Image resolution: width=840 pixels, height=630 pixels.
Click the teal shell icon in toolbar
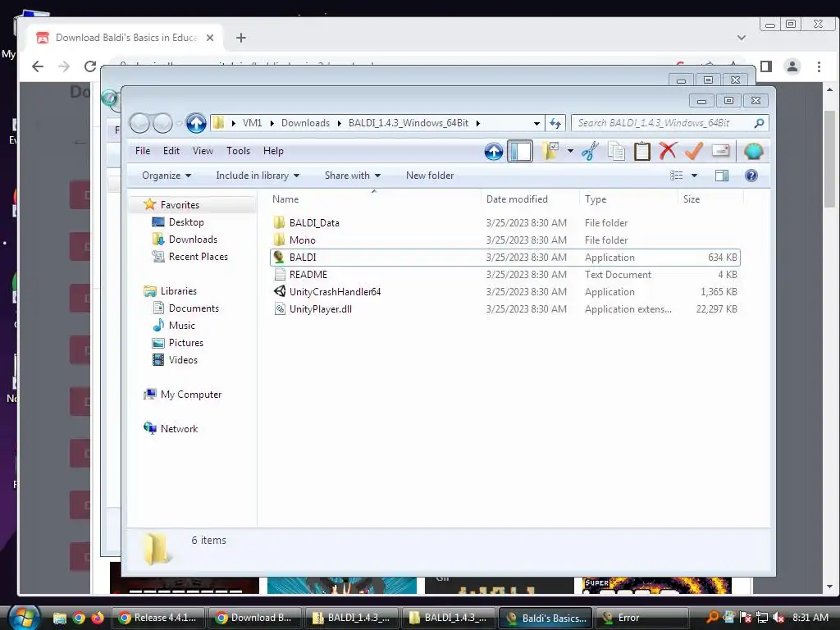[x=753, y=152]
